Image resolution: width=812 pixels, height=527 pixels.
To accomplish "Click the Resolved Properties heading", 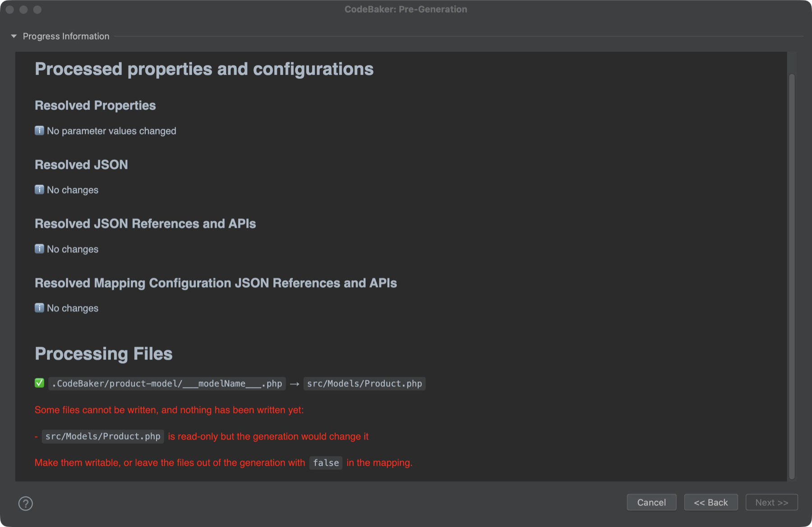I will click(95, 105).
